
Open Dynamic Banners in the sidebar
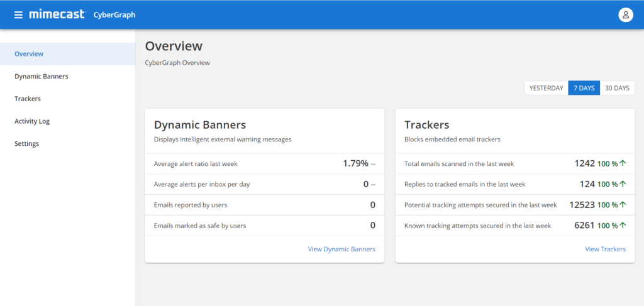pos(68,76)
